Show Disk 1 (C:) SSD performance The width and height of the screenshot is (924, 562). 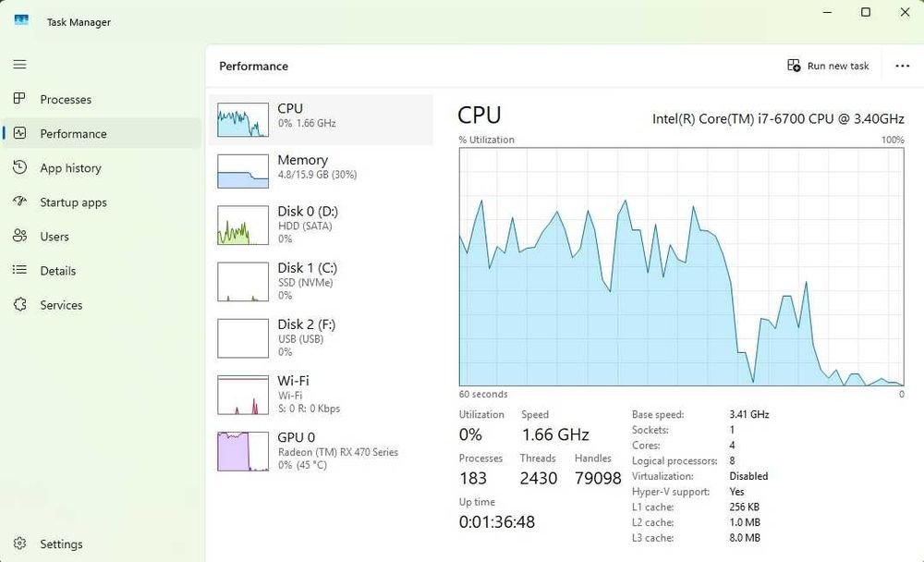point(321,281)
